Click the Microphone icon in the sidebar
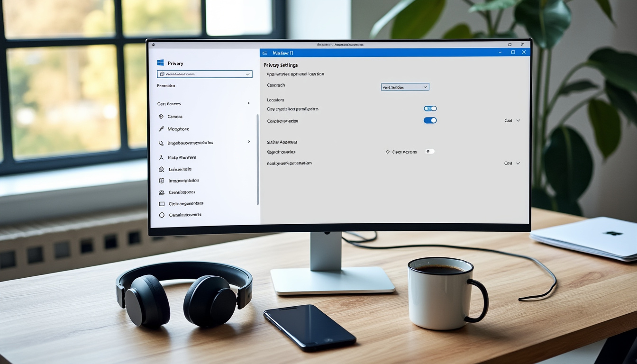Screen dimensions: 637x364 coord(161,128)
